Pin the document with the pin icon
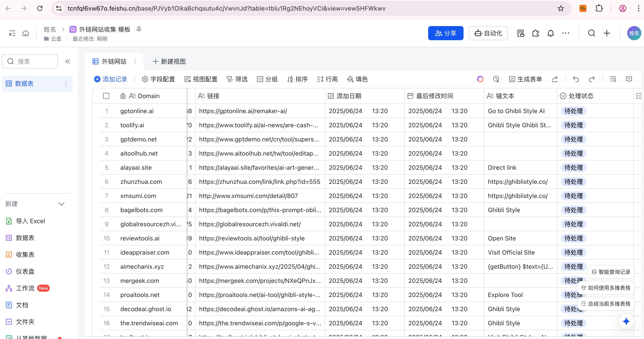The width and height of the screenshot is (644, 339). pyautogui.click(x=139, y=29)
